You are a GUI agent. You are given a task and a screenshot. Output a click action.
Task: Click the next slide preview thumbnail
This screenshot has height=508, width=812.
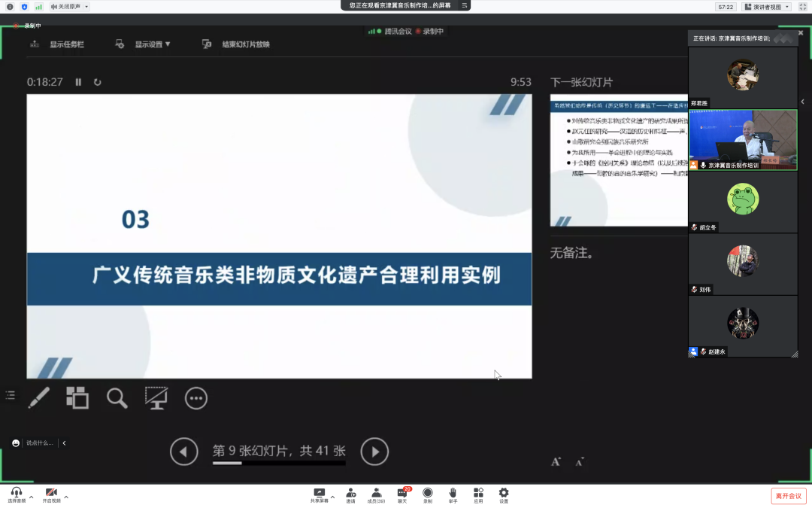(618, 160)
